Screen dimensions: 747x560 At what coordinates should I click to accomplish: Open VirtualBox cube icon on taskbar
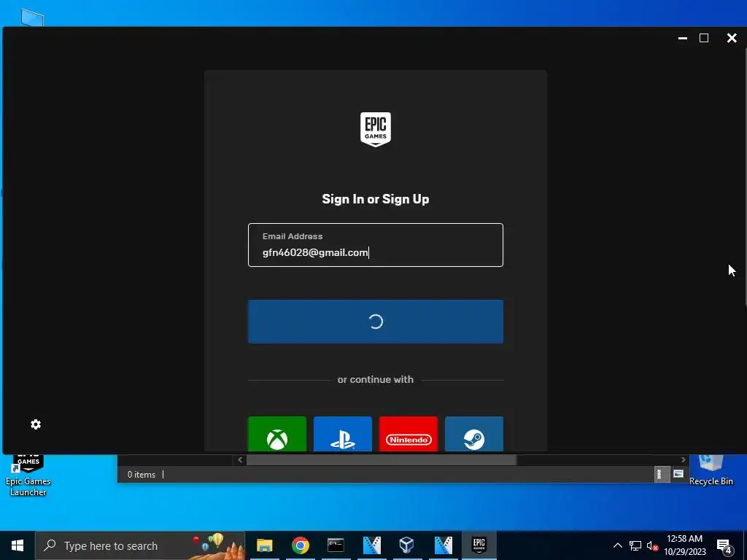click(406, 545)
